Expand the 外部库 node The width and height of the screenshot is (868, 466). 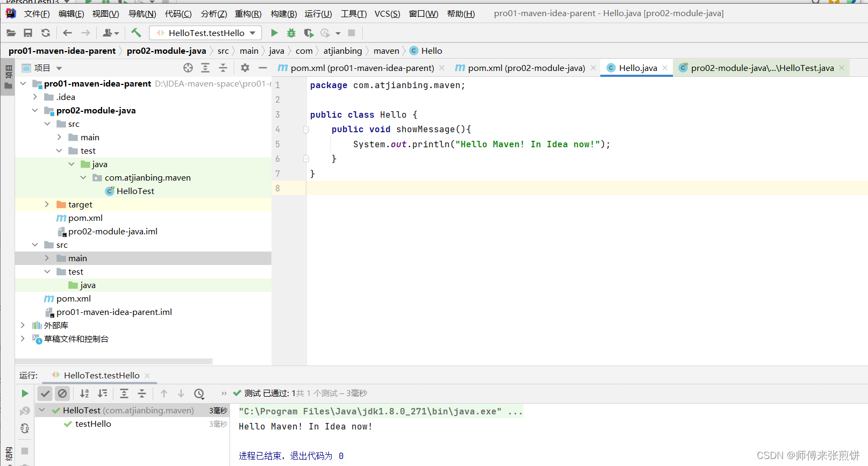(23, 325)
